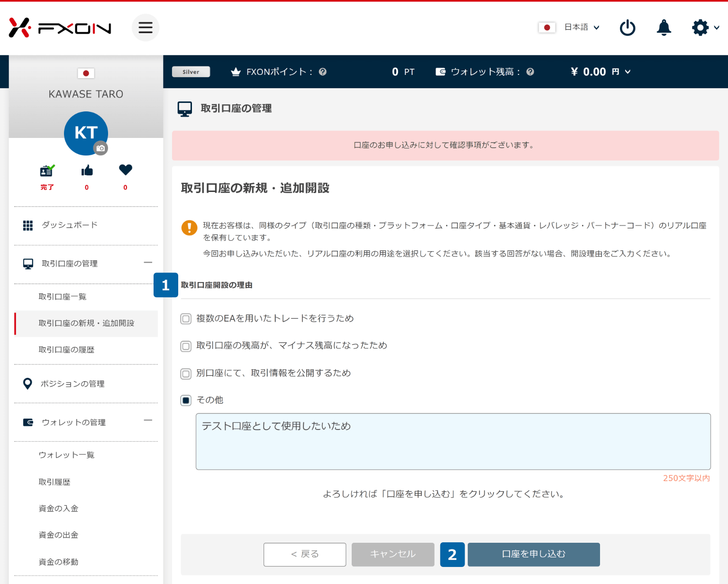Click the FXON logo

coord(60,27)
